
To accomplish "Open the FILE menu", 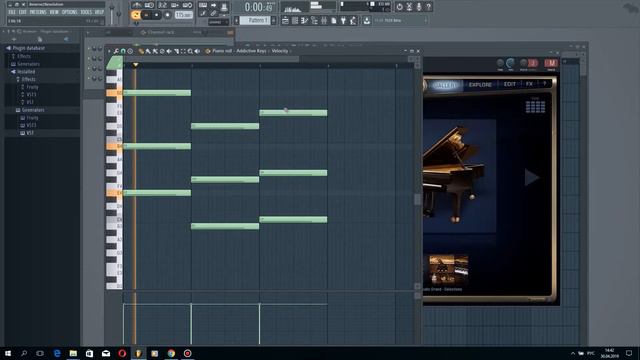I will pos(12,12).
